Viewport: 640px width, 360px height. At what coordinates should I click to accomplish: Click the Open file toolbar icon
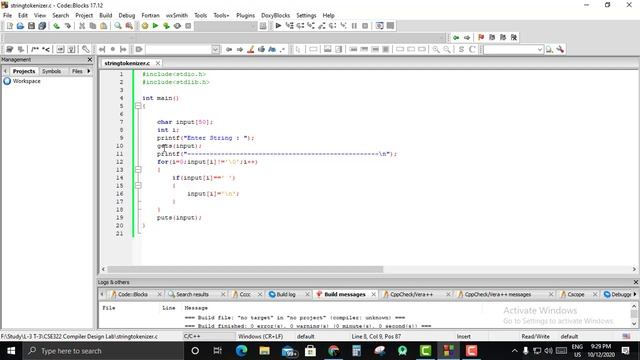pos(20,26)
